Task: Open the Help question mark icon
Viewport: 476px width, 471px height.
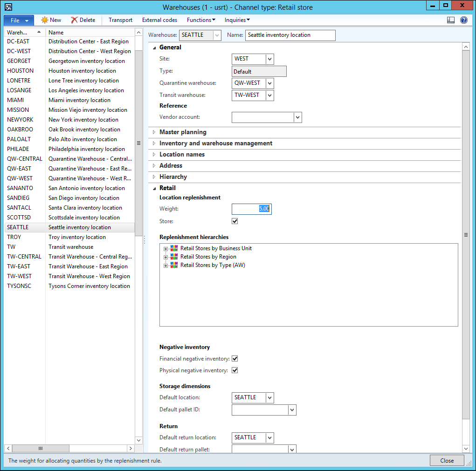Action: pos(463,20)
